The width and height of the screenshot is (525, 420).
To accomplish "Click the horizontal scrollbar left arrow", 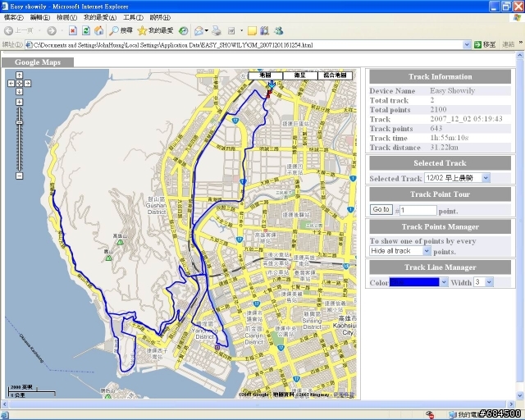I will click(x=4, y=404).
